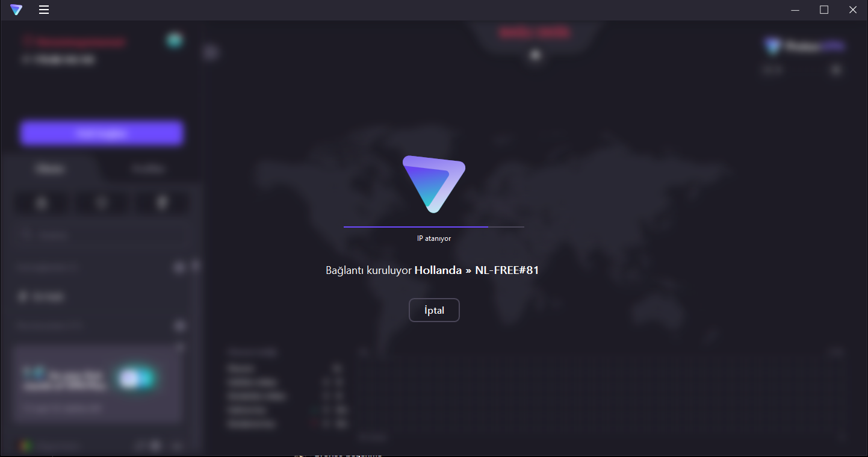Image resolution: width=868 pixels, height=457 pixels.
Task: Click the large Proton VPN logo above progress bar
Action: [x=434, y=184]
